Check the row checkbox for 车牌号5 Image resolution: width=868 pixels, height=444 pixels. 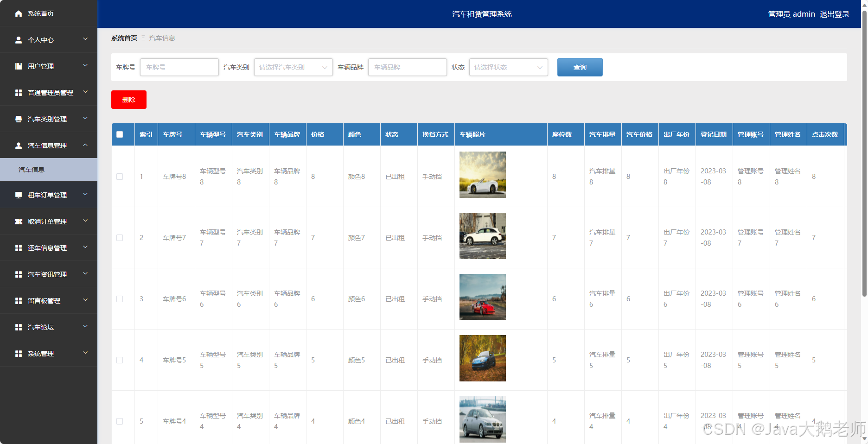point(120,360)
